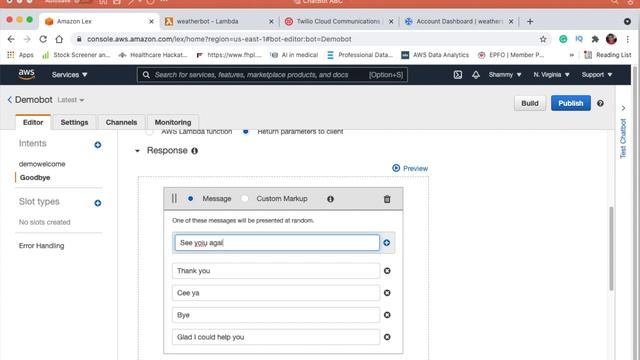Image resolution: width=640 pixels, height=360 pixels.
Task: Select AWS Lambda function option
Action: 149,132
